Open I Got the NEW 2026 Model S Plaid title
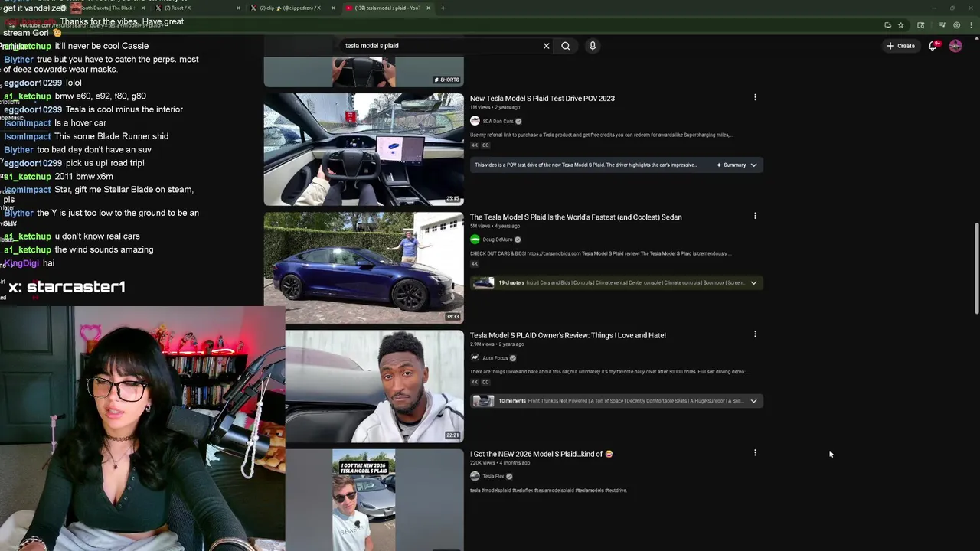 coord(541,454)
